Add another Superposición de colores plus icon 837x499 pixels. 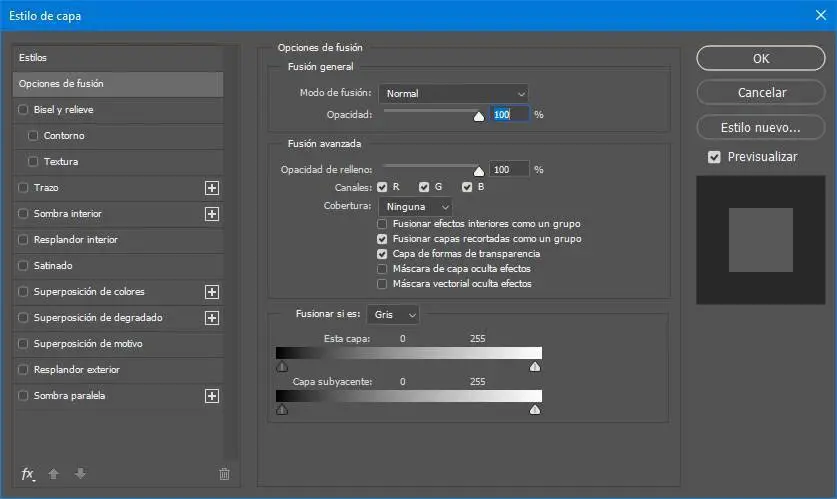212,292
